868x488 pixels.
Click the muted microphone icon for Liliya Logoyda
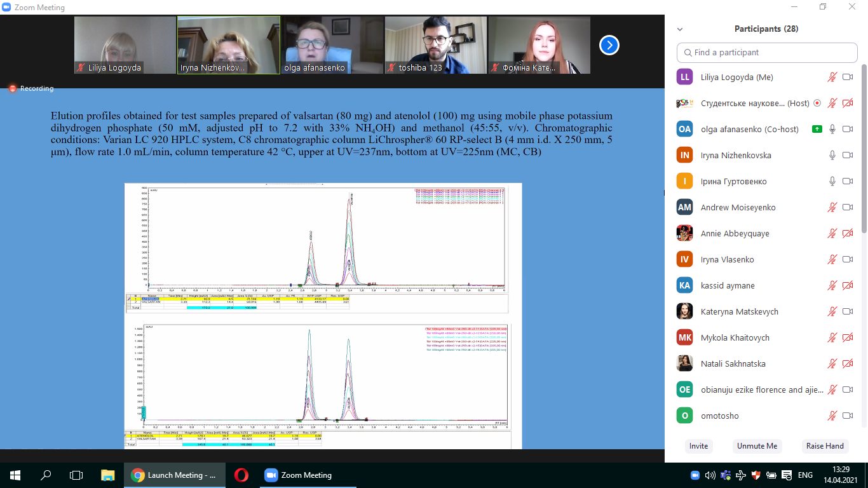coord(832,77)
